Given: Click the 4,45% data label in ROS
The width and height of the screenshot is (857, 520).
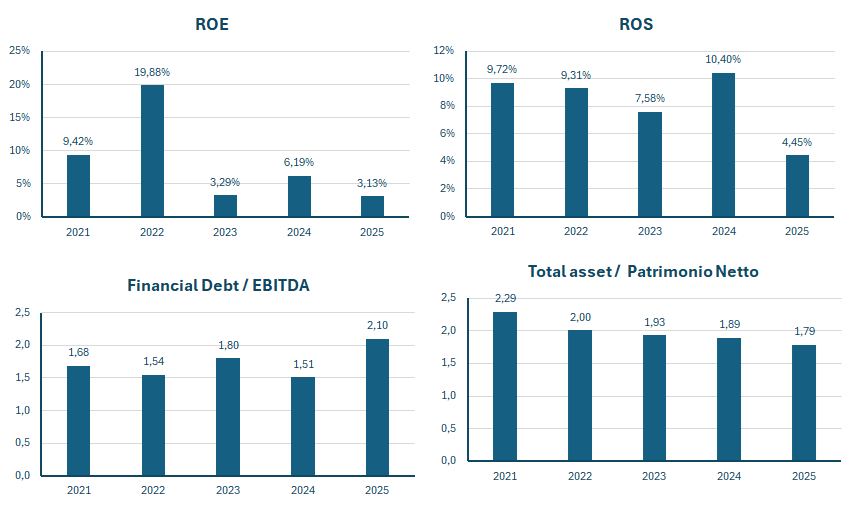Looking at the screenshot, I should pos(797,142).
